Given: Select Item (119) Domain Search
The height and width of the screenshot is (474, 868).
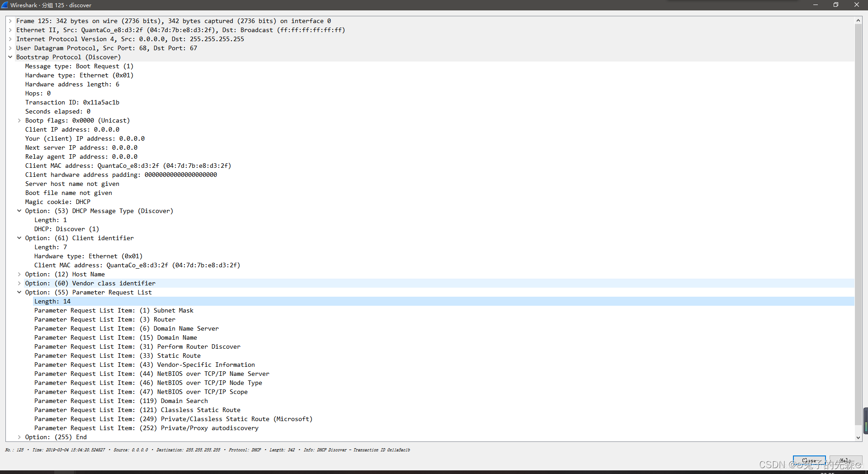Looking at the screenshot, I should point(121,401).
